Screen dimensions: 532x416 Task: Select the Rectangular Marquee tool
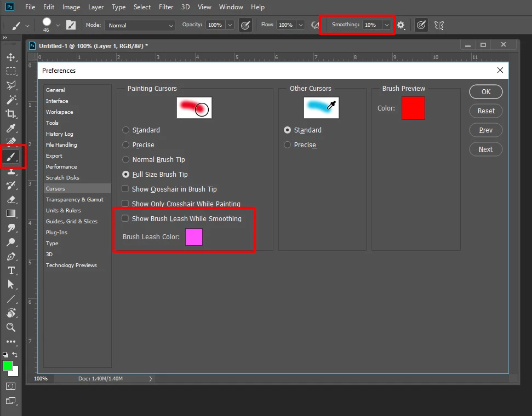(x=11, y=71)
